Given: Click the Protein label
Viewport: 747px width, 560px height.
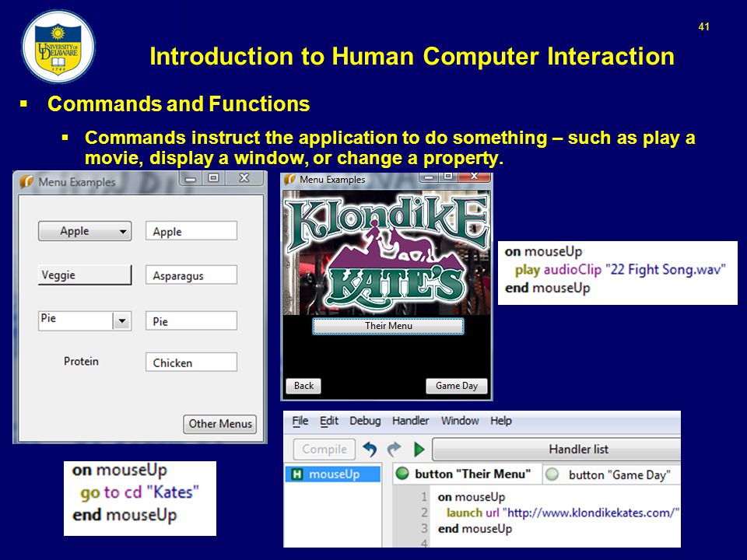Looking at the screenshot, I should (x=82, y=362).
